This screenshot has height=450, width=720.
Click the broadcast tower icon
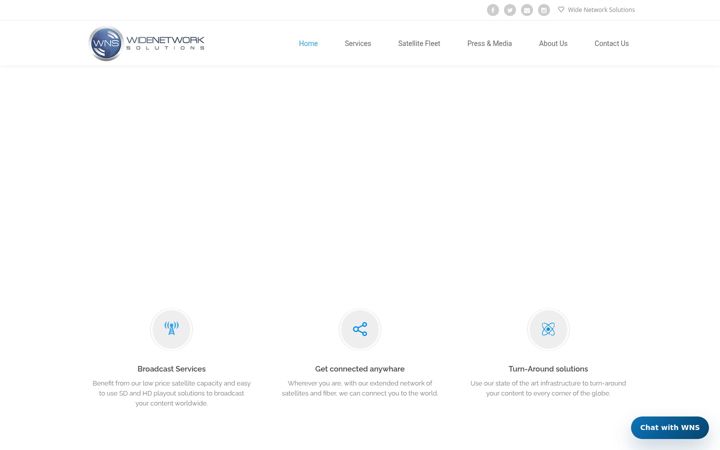click(171, 329)
